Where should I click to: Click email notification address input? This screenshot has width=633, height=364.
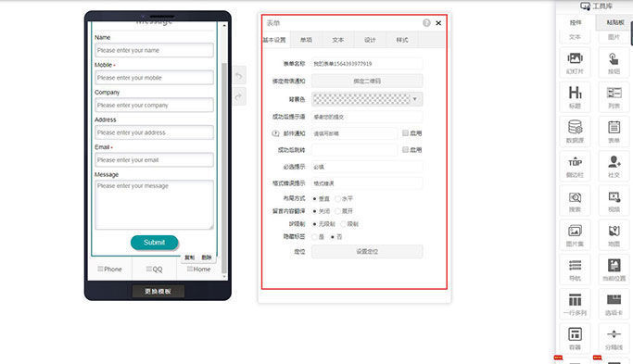pos(354,133)
